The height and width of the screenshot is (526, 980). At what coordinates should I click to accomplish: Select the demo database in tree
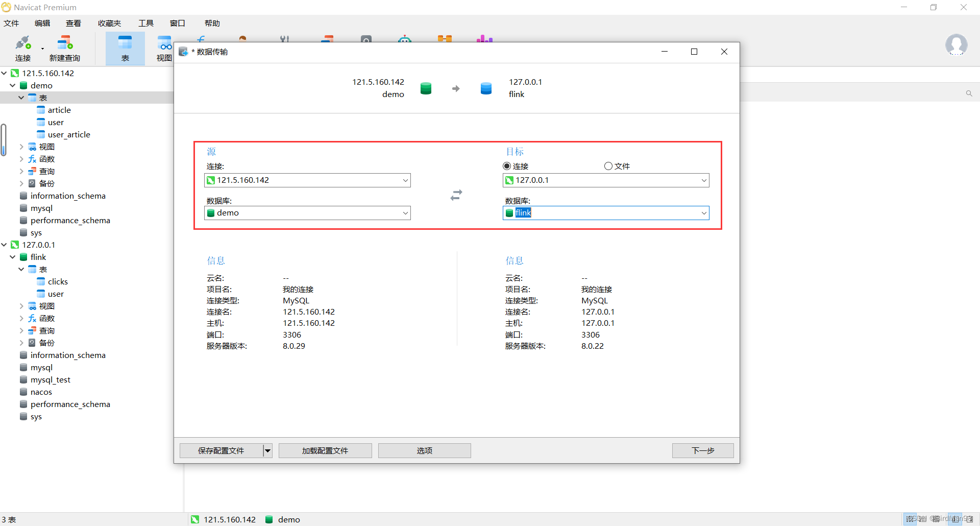(x=41, y=85)
